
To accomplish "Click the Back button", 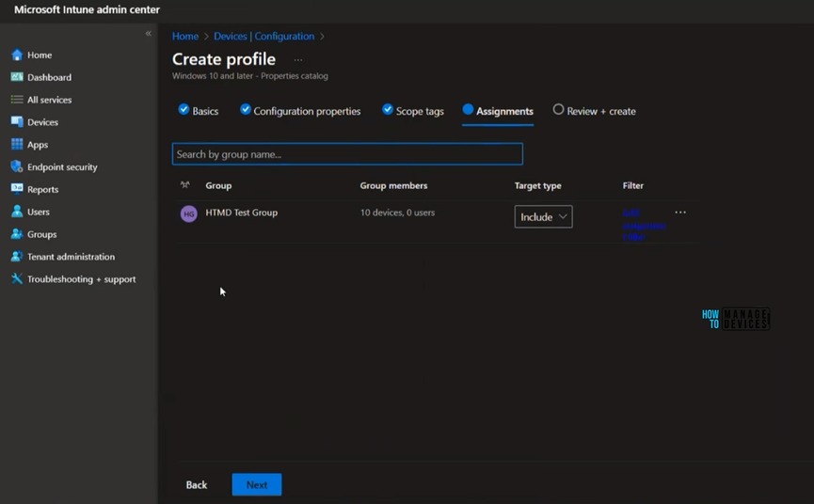I will 197,485.
